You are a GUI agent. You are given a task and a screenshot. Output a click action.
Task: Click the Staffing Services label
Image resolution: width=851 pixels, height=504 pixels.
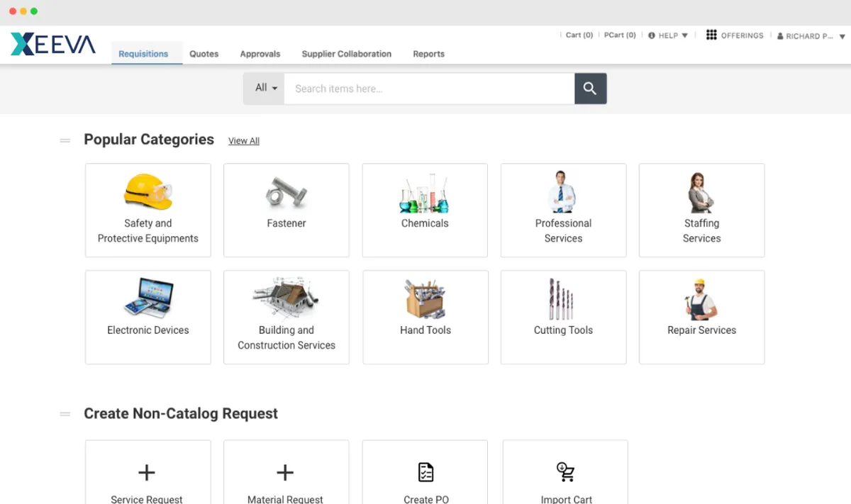[x=702, y=231]
